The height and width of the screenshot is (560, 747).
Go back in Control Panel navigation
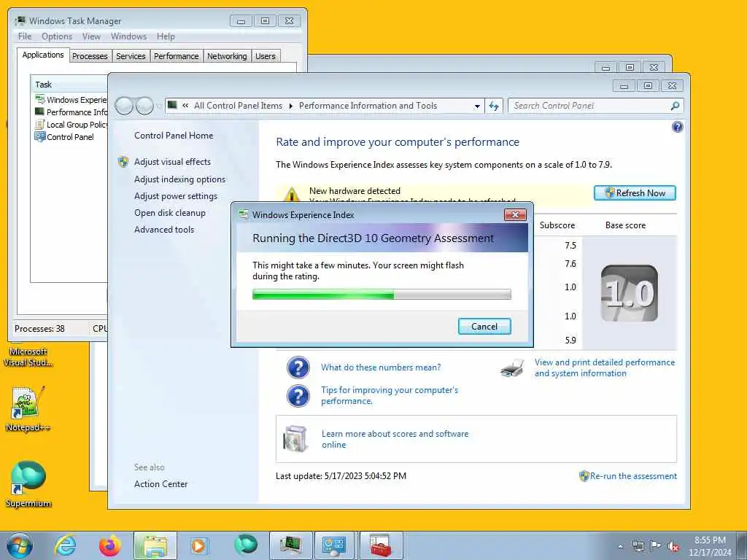click(x=124, y=106)
